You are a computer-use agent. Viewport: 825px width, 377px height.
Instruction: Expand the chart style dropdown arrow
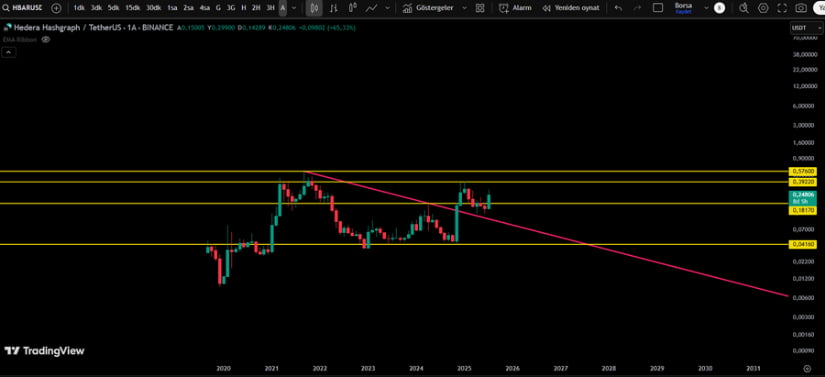[388, 8]
